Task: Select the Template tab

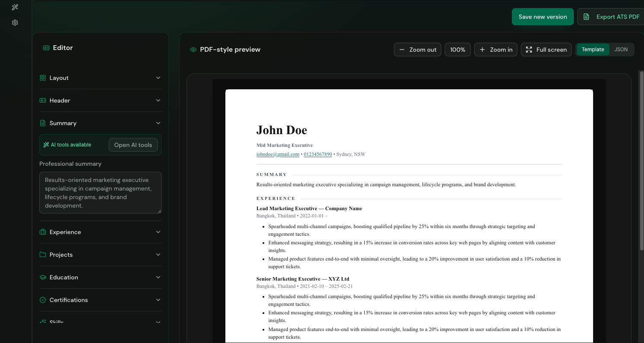Action: click(593, 49)
